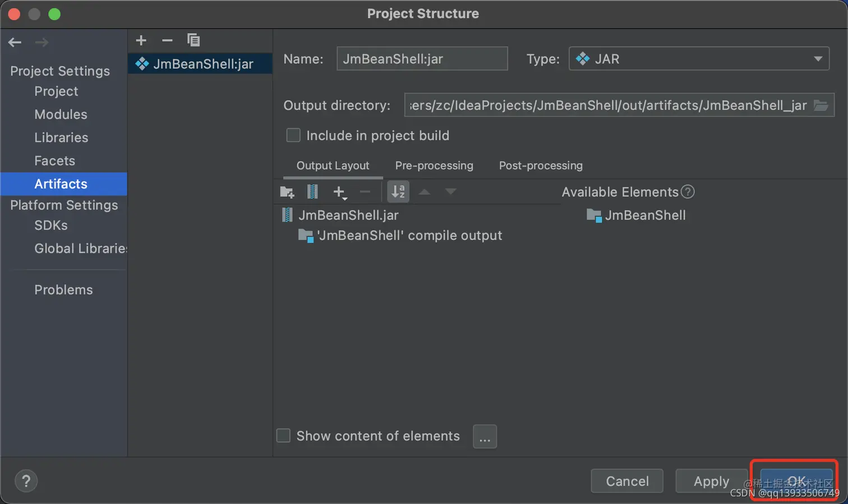Select Modules in Project Settings
Image resolution: width=848 pixels, height=504 pixels.
pos(61,114)
